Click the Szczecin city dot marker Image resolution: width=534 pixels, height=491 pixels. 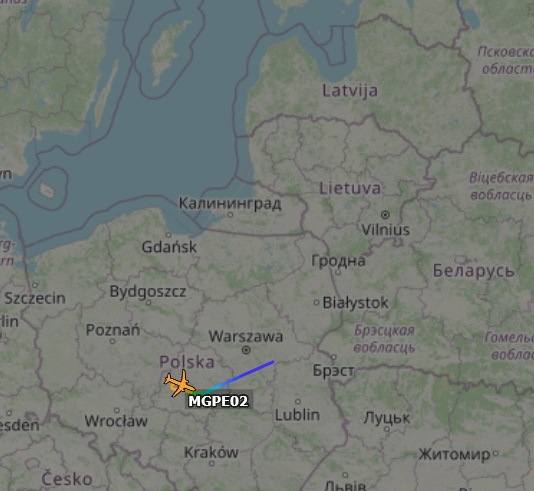pyautogui.click(x=35, y=285)
